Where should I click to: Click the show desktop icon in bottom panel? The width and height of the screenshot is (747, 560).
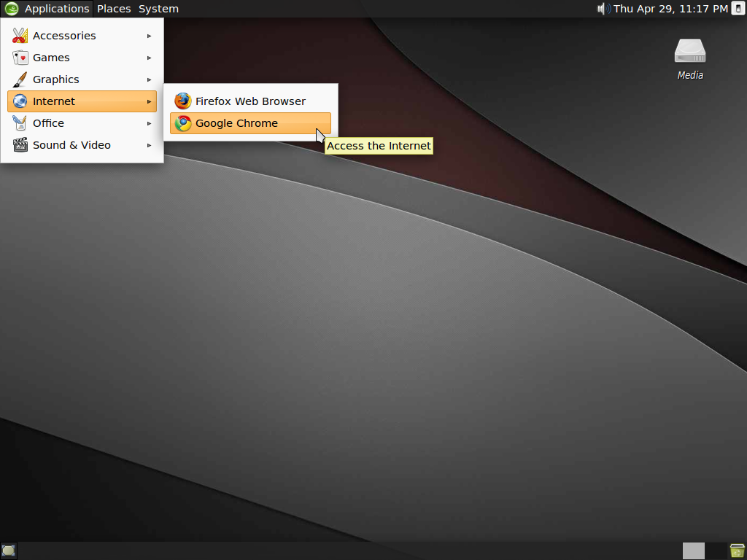pyautogui.click(x=9, y=551)
